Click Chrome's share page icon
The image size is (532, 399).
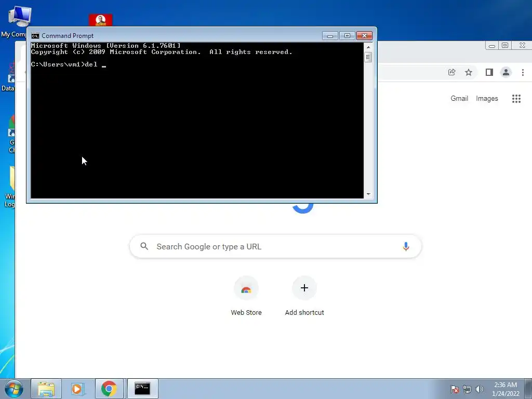click(x=451, y=72)
